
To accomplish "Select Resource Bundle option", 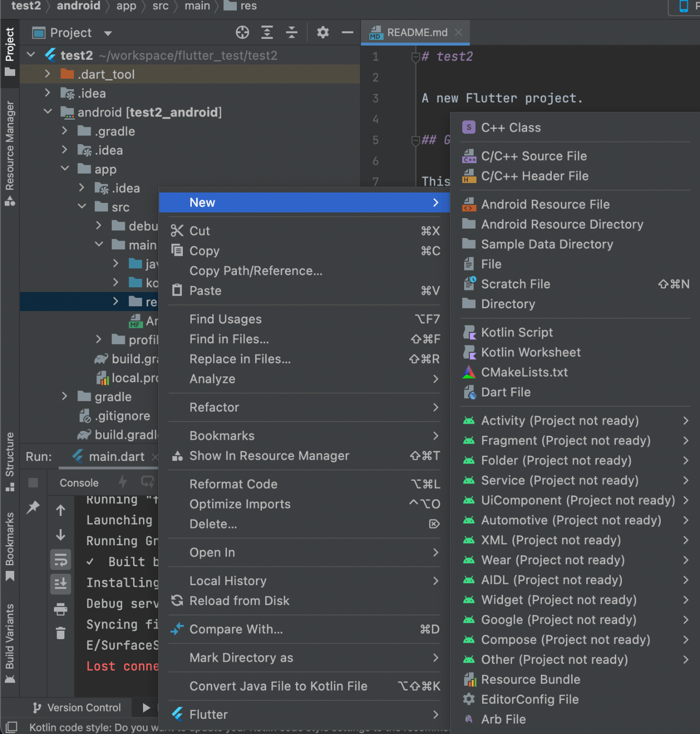I will click(x=575, y=679).
